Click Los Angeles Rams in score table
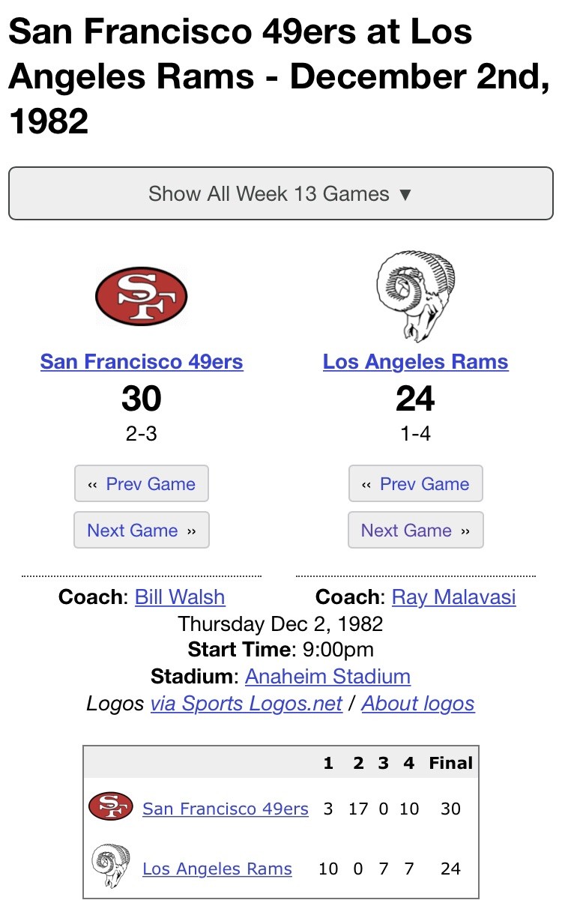 (x=217, y=869)
